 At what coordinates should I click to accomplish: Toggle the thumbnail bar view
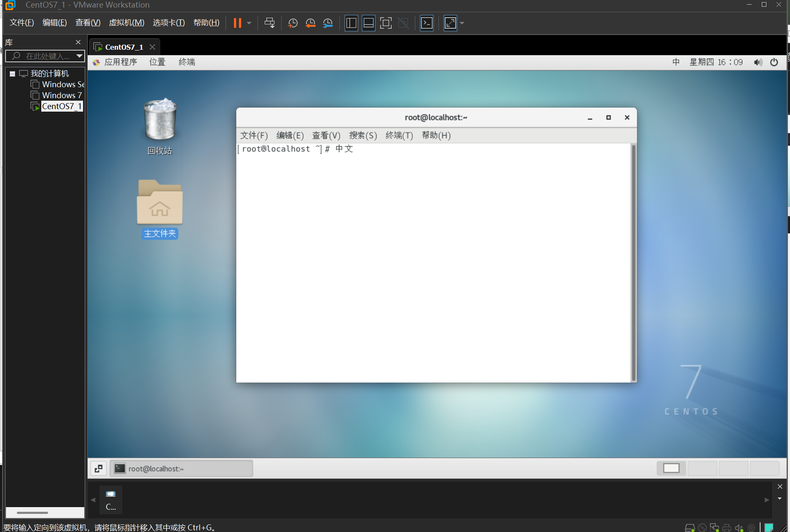point(368,23)
